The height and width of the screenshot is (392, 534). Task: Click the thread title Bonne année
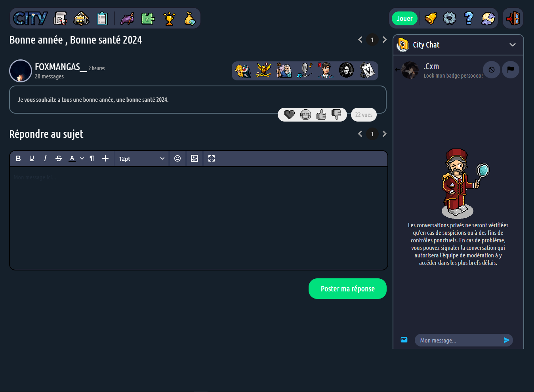pos(76,40)
